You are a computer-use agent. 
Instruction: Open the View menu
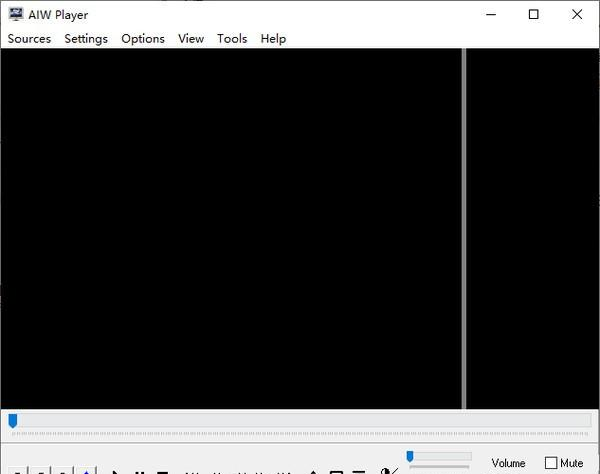coord(191,39)
